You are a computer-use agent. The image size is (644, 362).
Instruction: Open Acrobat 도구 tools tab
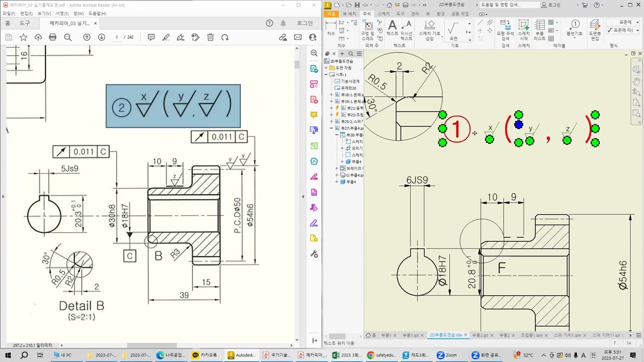[x=25, y=23]
